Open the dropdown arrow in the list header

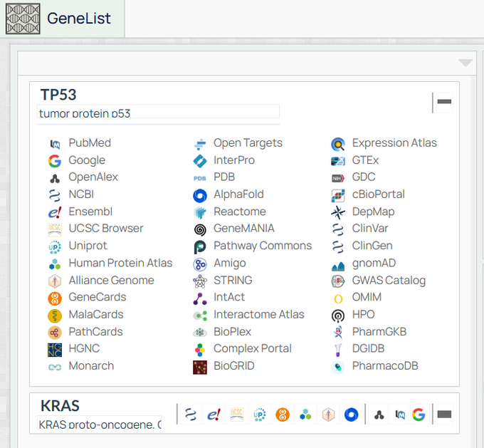[x=465, y=63]
